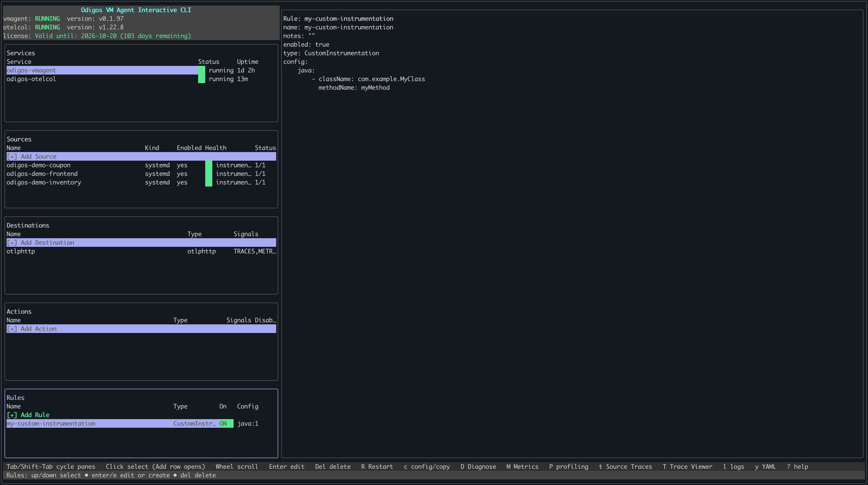This screenshot has width=868, height=485.
Task: Click the green health block for odigos-demo-inventory
Action: [x=209, y=183]
